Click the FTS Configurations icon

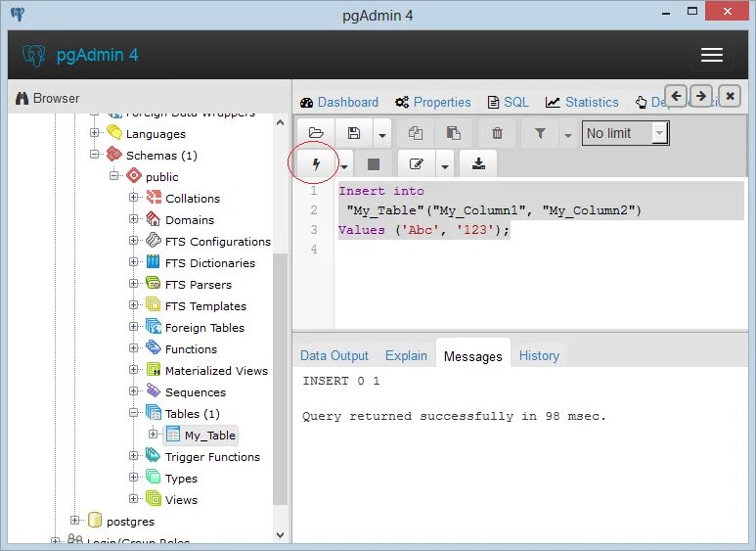click(154, 240)
